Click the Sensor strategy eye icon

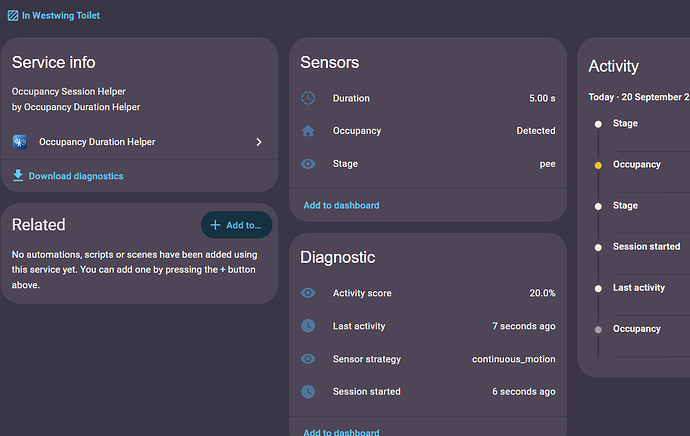pos(308,359)
